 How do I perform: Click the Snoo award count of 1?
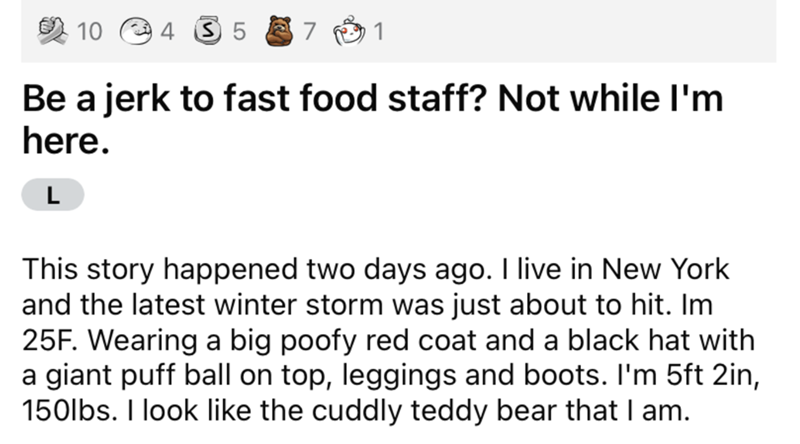click(381, 30)
